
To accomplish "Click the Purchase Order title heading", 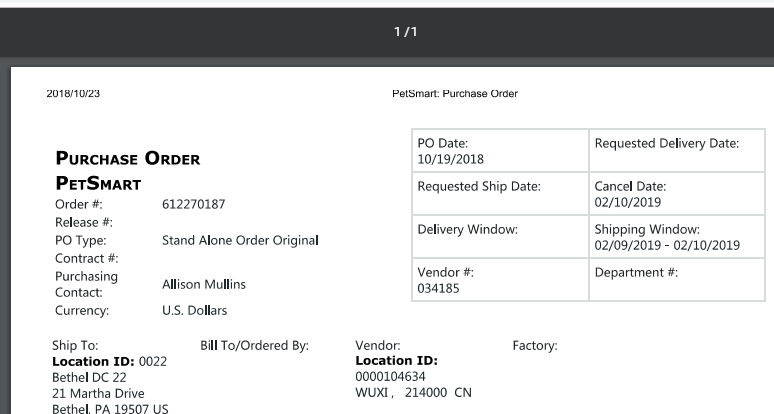I will (127, 158).
